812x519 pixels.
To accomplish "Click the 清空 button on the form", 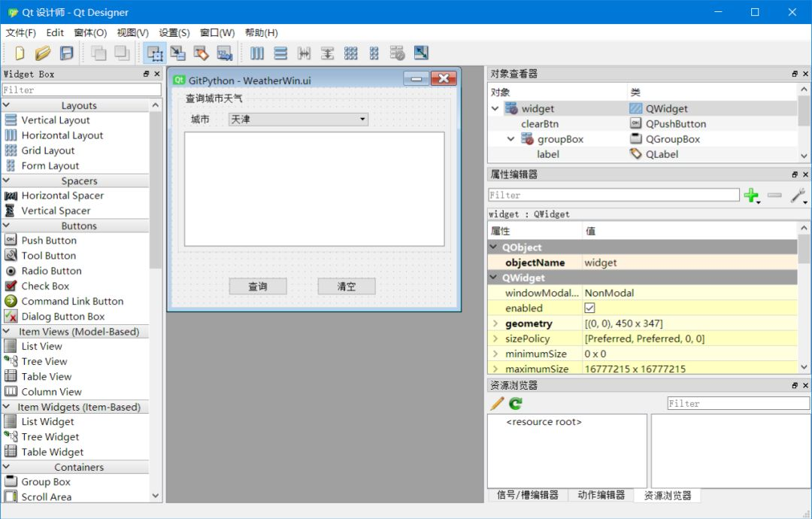I will (x=347, y=287).
